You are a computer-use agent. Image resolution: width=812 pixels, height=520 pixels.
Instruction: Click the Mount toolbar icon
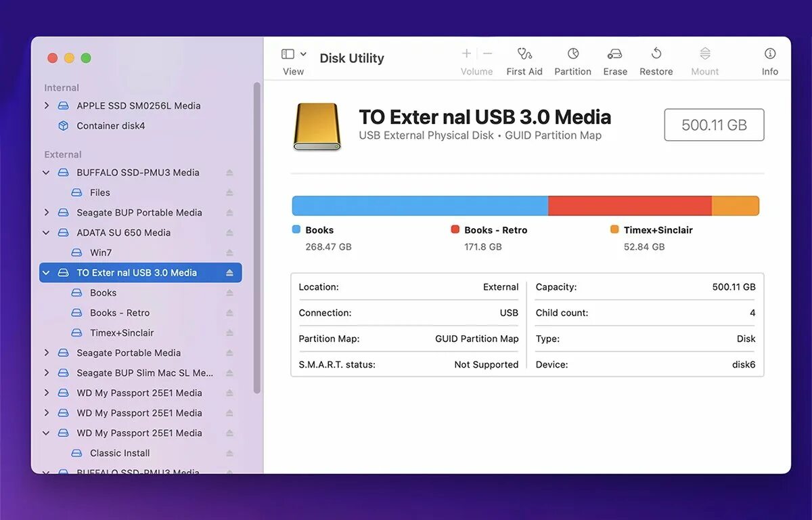tap(705, 53)
